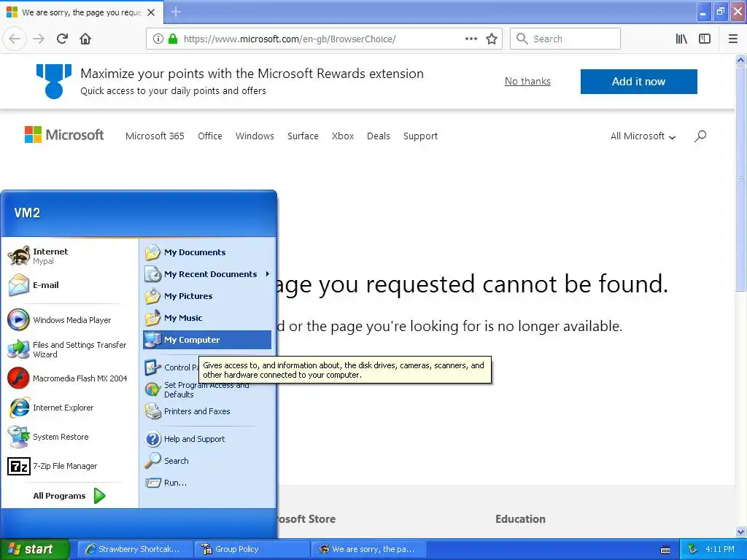Open My Computer
This screenshot has height=560, width=747.
207,340
